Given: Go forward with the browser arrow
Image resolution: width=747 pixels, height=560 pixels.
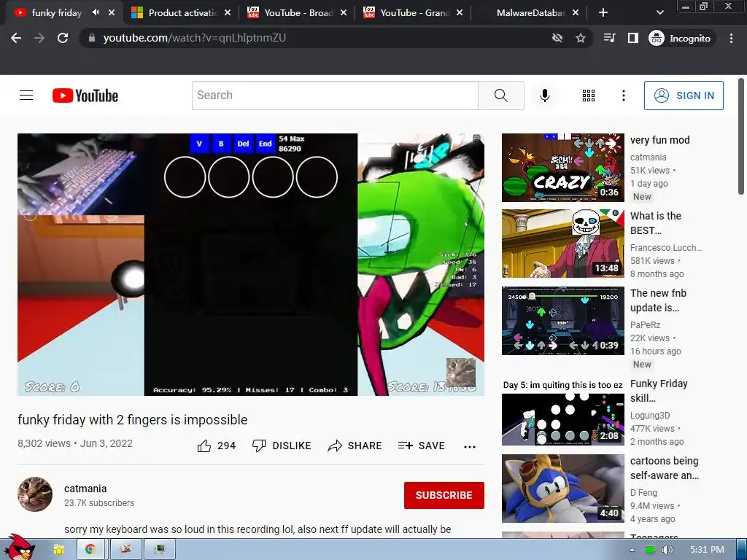Looking at the screenshot, I should 39,38.
